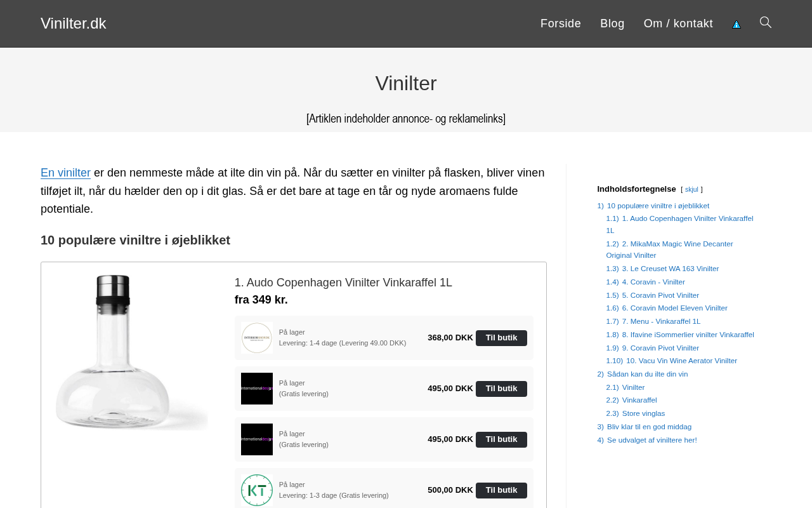Click the Vinilter.dk site title
The height and width of the screenshot is (508, 812).
74,23
